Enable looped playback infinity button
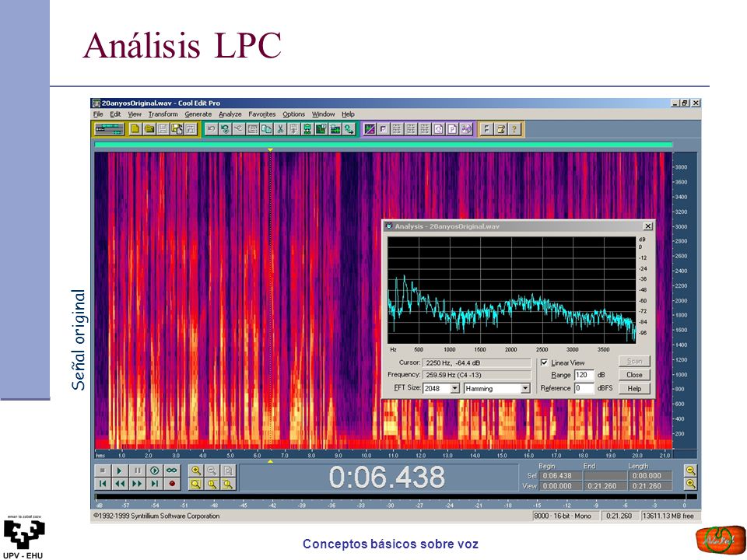The height and width of the screenshot is (560, 747). 171,471
